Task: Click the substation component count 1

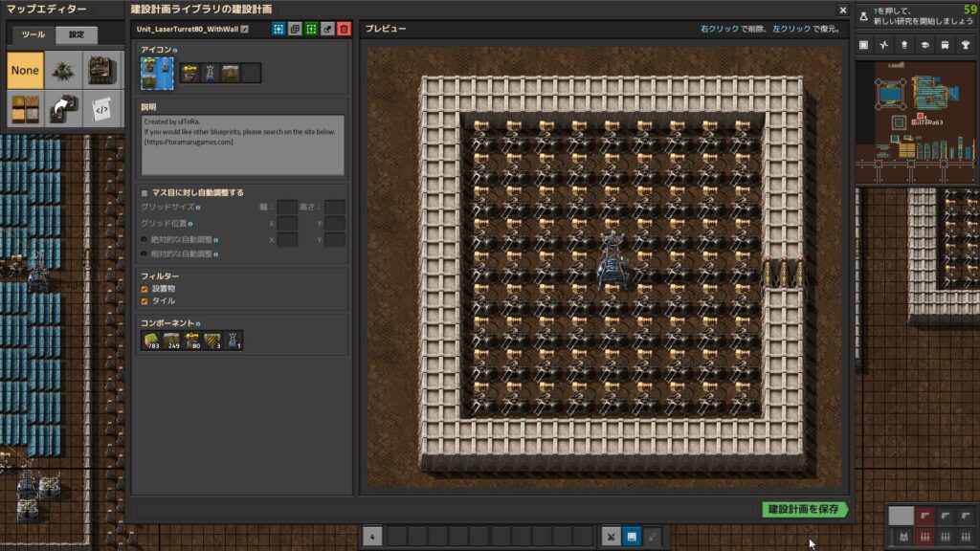Action: 233,341
